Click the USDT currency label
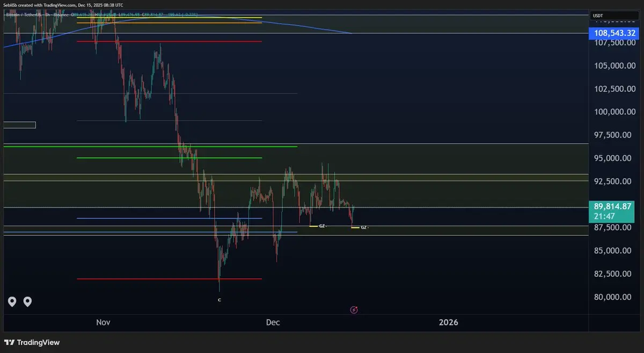This screenshot has height=353, width=644. coord(597,16)
